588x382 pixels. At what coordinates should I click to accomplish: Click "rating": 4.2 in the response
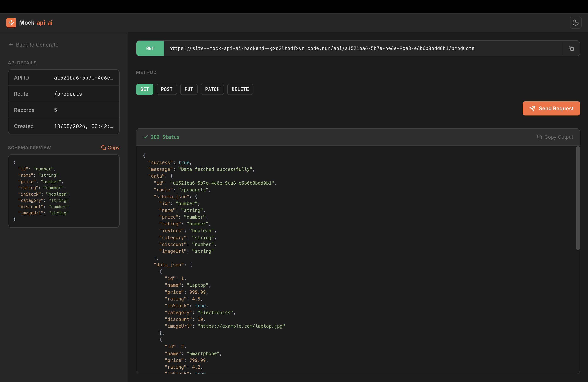point(184,367)
